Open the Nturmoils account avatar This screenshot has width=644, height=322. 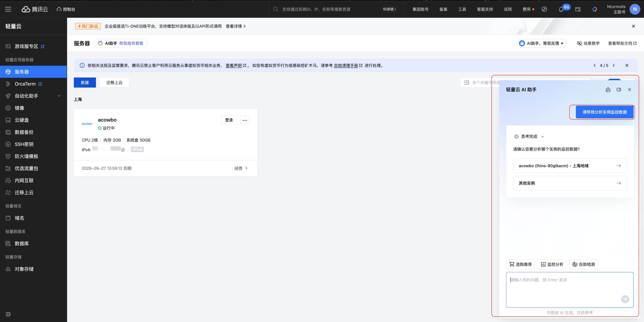tap(635, 9)
